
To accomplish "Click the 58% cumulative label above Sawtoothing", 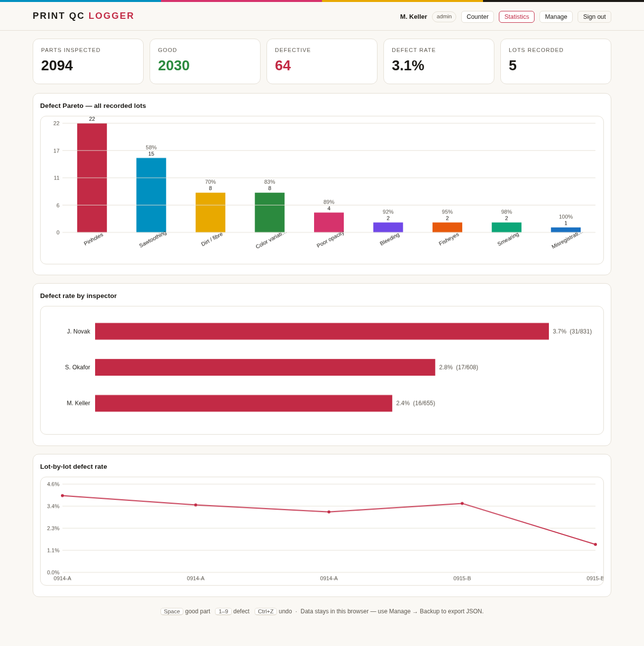I will coord(151,148).
